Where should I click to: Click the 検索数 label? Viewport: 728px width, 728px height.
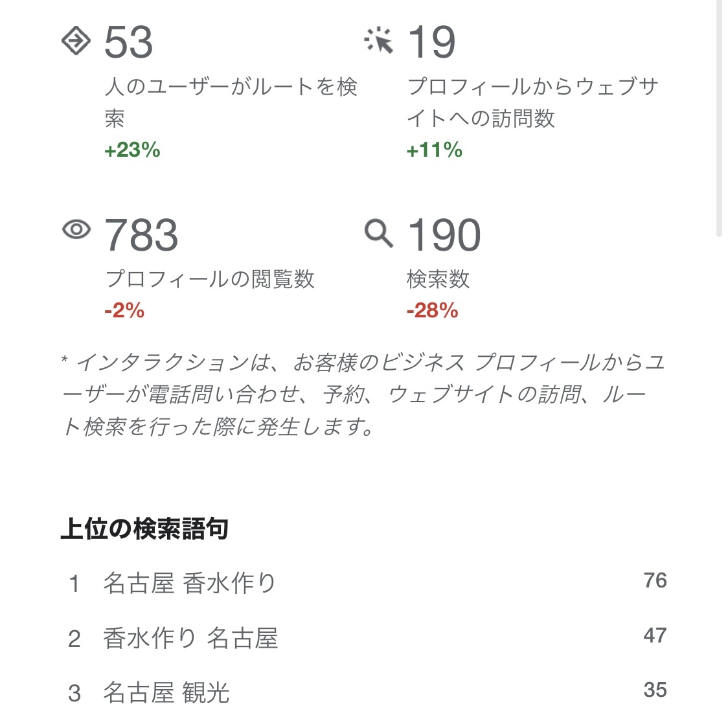click(x=438, y=279)
